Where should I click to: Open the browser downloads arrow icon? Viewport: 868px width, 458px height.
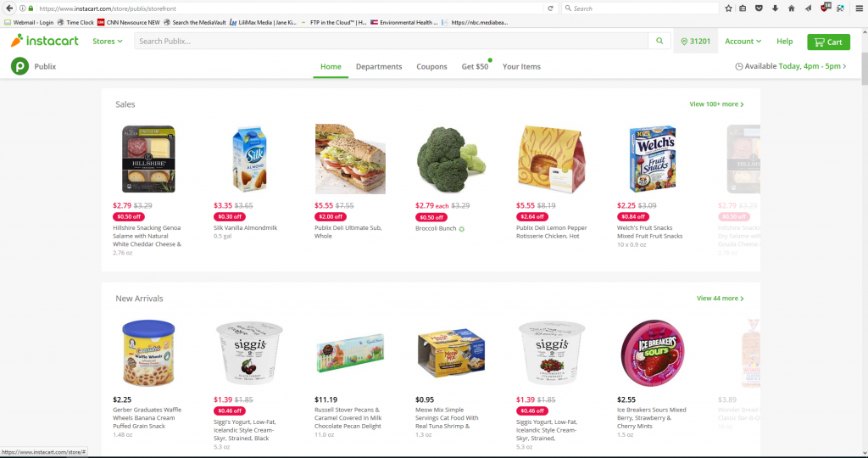775,8
